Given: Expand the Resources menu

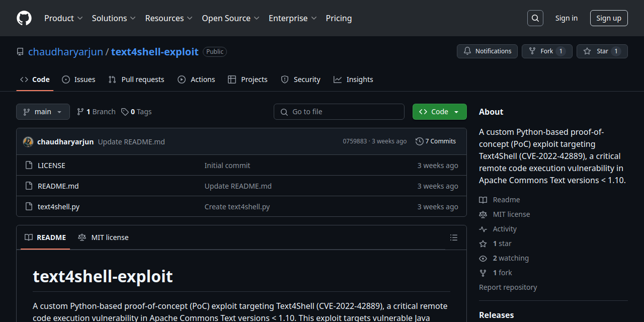Looking at the screenshot, I should click(169, 18).
